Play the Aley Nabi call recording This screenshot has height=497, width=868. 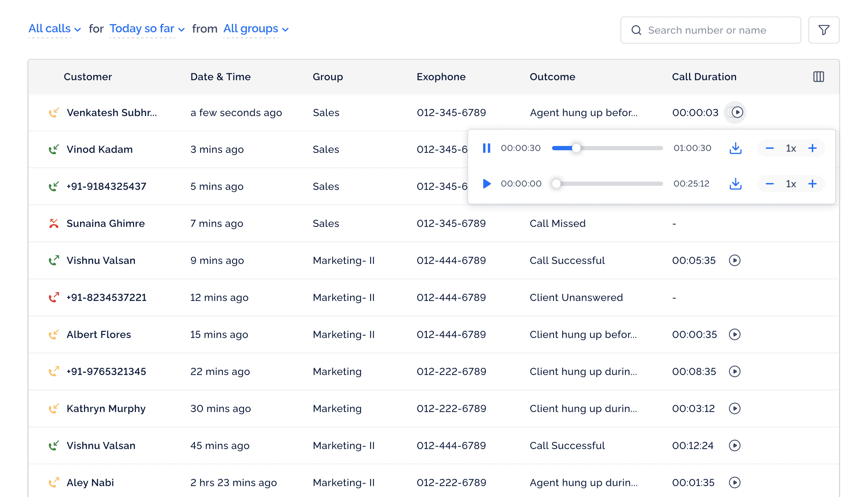[x=734, y=482]
